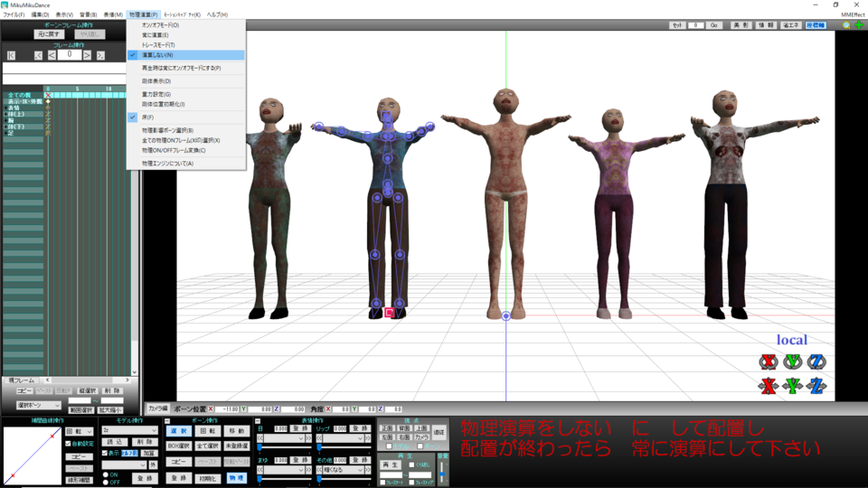
Task: Click the pink selected bone marker at foot
Action: [x=389, y=313]
